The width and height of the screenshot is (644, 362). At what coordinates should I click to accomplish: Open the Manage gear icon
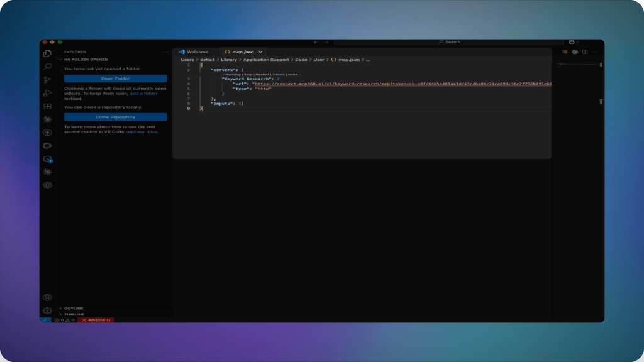point(47,310)
